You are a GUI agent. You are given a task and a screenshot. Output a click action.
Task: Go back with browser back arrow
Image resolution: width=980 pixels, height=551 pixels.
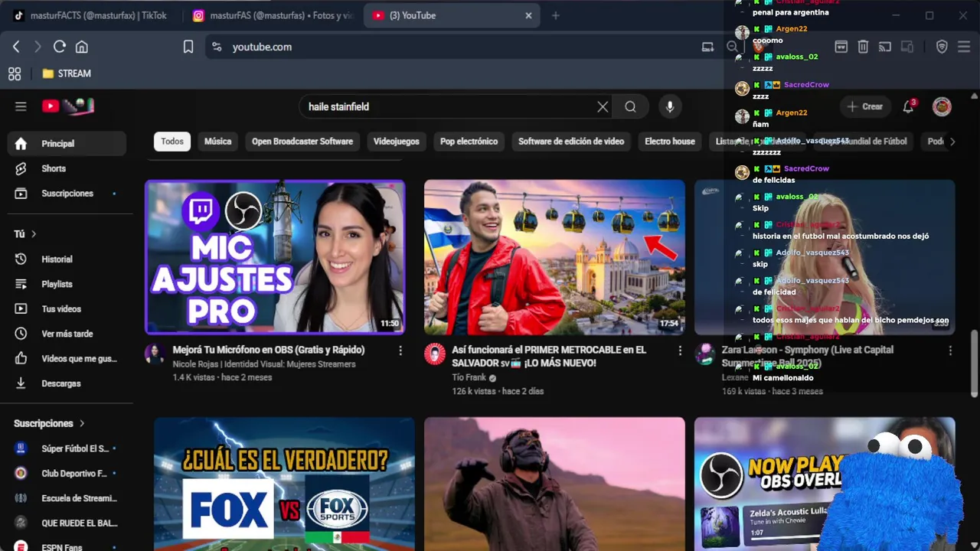(x=16, y=47)
